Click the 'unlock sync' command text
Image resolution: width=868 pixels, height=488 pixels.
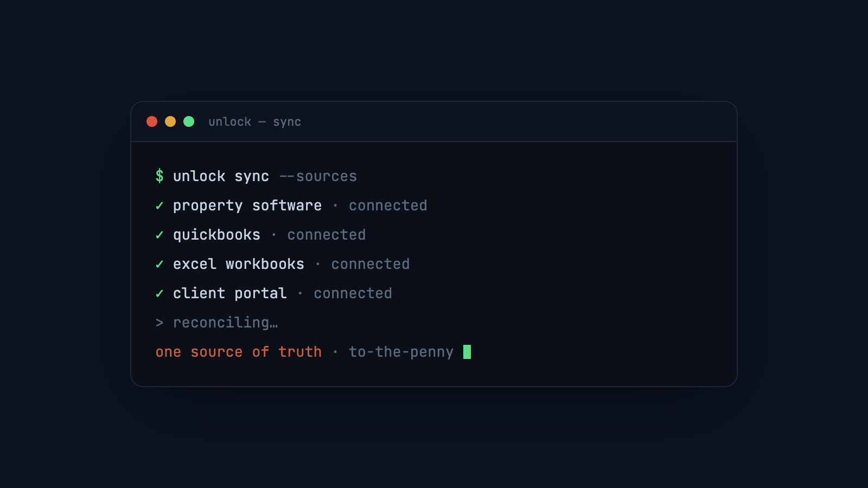pyautogui.click(x=221, y=176)
